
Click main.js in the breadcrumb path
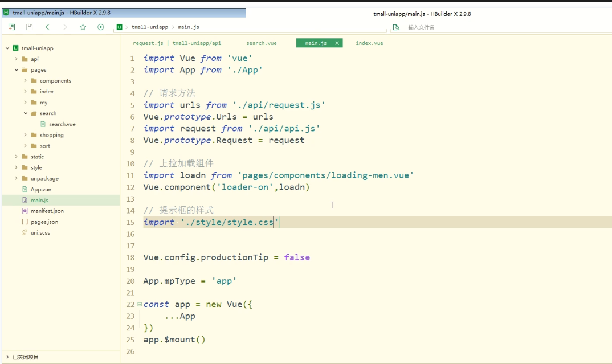tap(189, 27)
